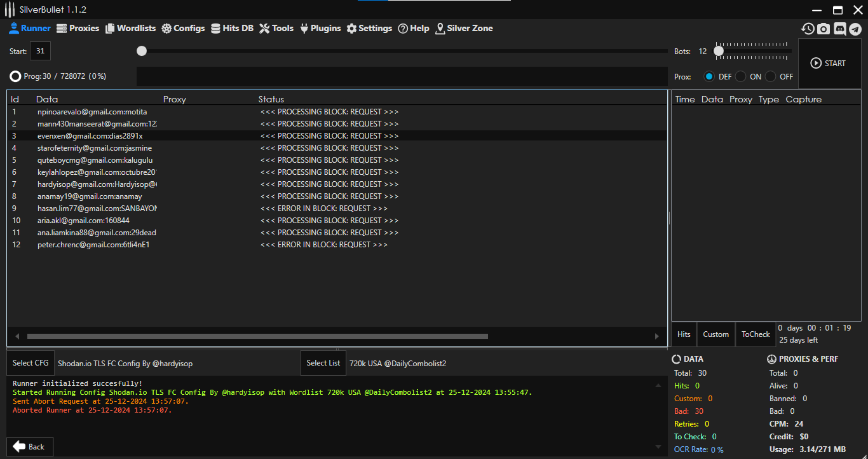Click the Select CFG button

tap(31, 363)
